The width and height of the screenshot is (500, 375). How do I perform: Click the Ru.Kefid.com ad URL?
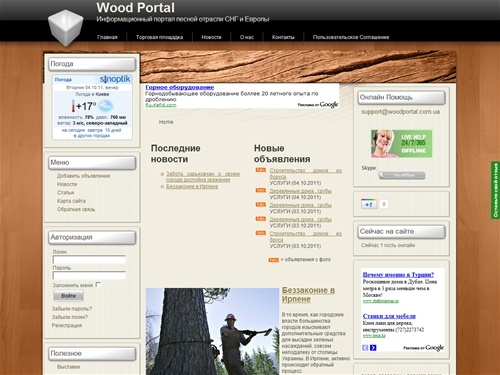pyautogui.click(x=161, y=105)
